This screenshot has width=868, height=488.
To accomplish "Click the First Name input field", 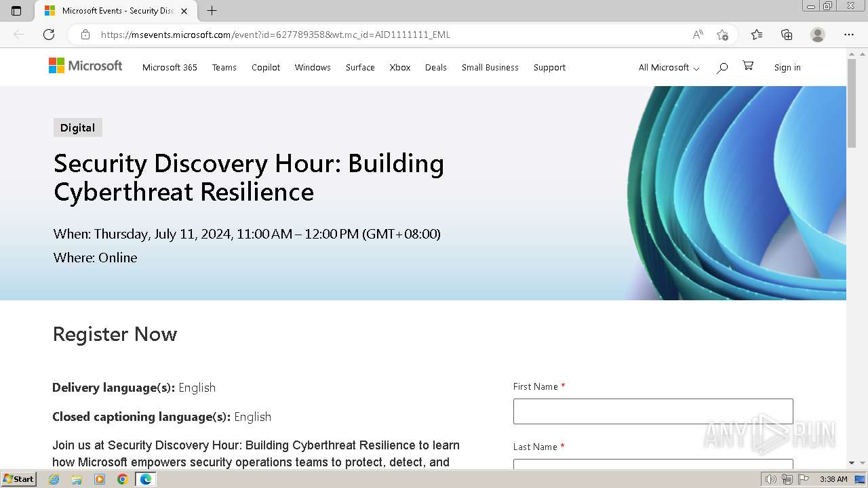I will point(653,411).
